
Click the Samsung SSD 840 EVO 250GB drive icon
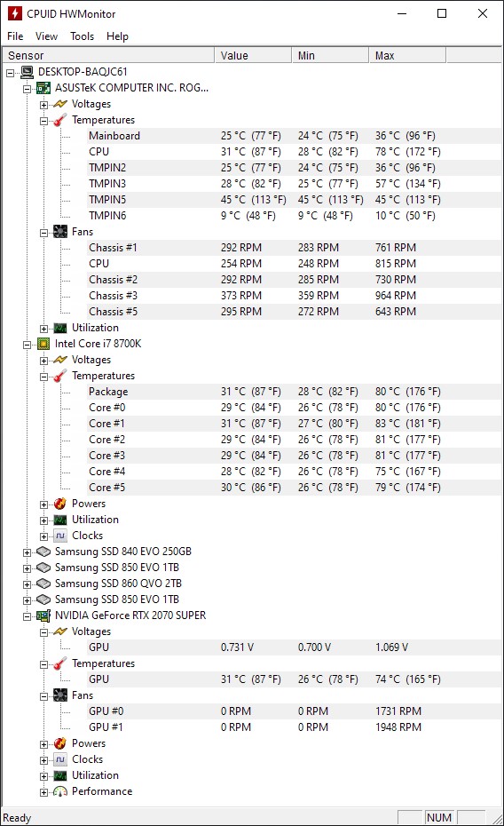point(43,552)
